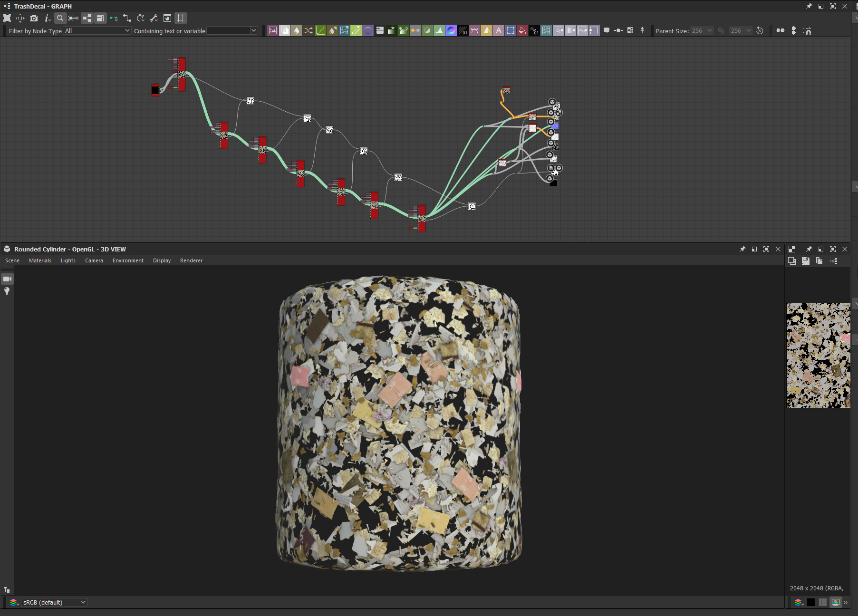Click the save floppy disk icon in 2D view

[x=805, y=261]
